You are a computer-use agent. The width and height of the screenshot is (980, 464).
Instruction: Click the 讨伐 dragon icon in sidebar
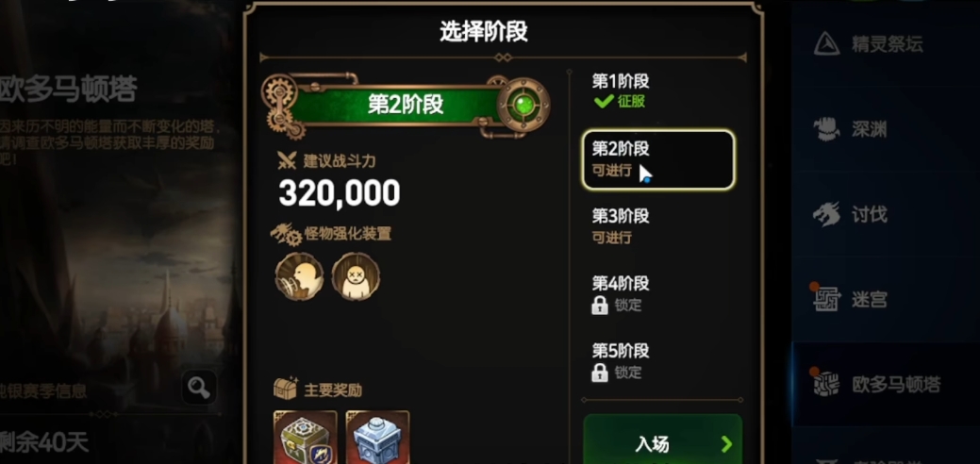click(x=826, y=214)
